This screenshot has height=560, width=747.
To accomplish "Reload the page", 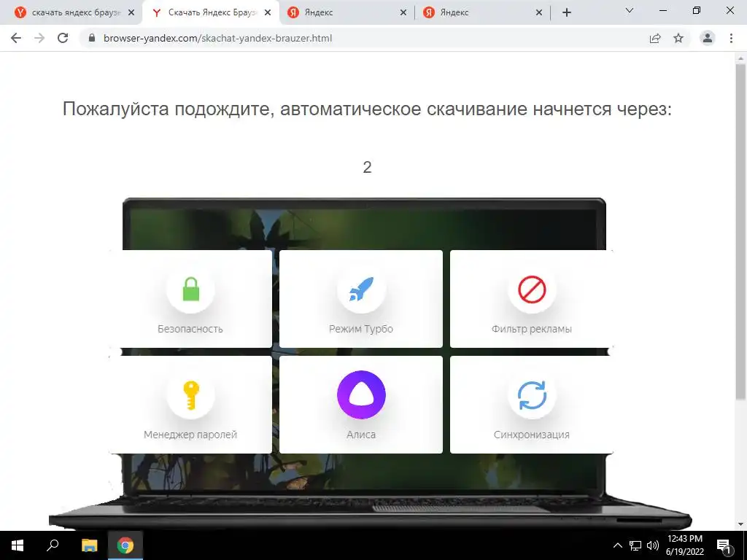I will point(63,38).
